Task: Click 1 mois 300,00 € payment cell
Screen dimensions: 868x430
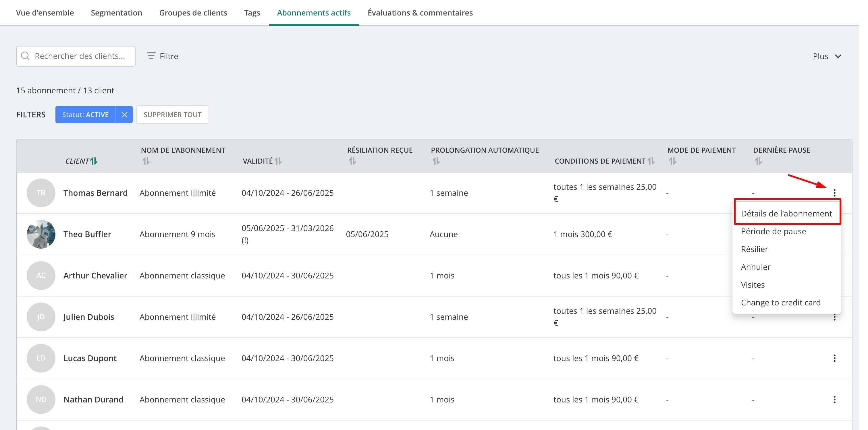Action: 582,234
